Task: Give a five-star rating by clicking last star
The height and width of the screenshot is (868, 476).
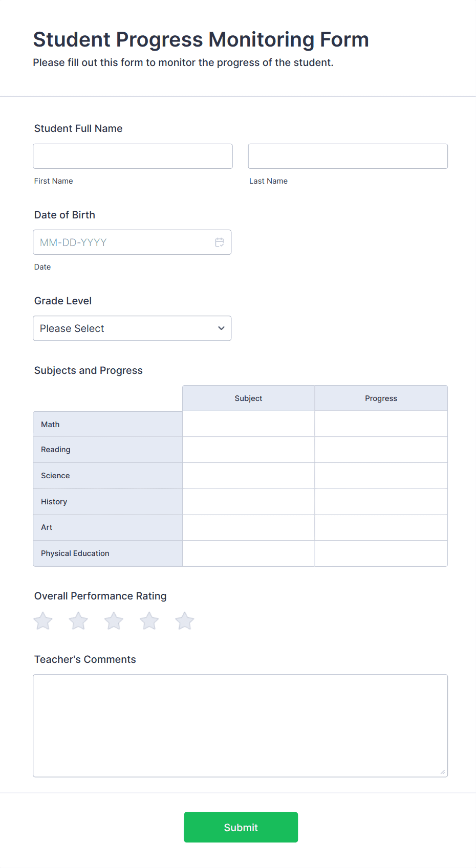Action: pos(184,620)
